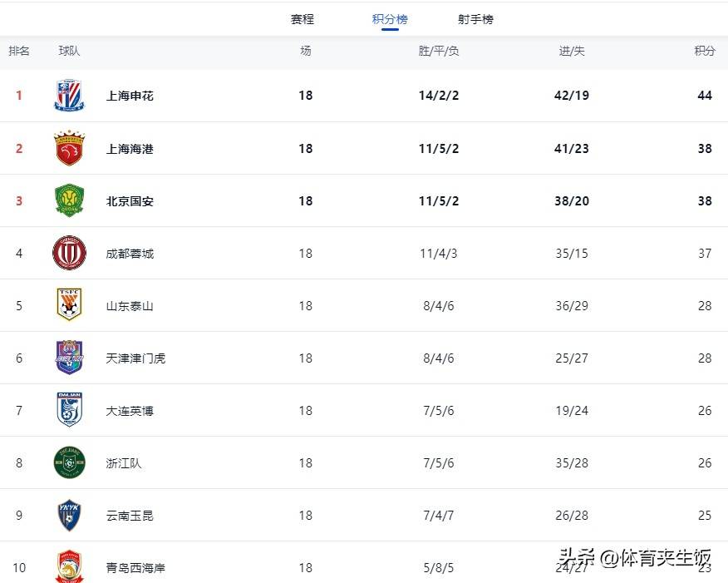This screenshot has width=728, height=583.
Task: Switch to the 射手榜 top scorers tab
Action: 475,18
